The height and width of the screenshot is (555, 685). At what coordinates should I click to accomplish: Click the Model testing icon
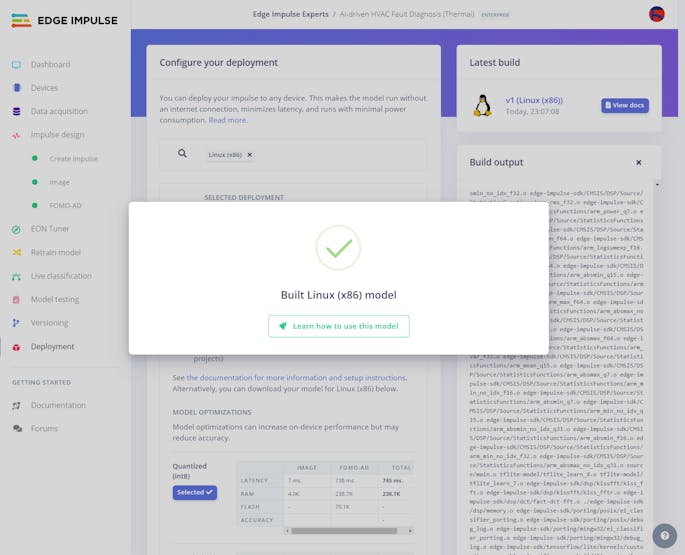pos(16,299)
